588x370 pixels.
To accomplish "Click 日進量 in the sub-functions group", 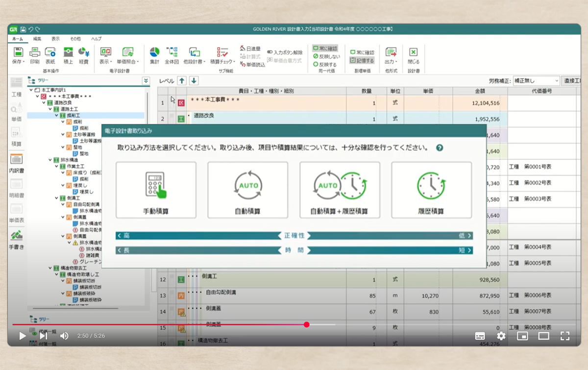I will point(250,49).
